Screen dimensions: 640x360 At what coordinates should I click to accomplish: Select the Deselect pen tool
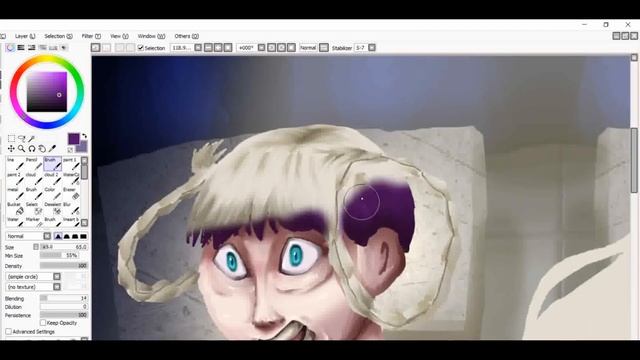52,208
